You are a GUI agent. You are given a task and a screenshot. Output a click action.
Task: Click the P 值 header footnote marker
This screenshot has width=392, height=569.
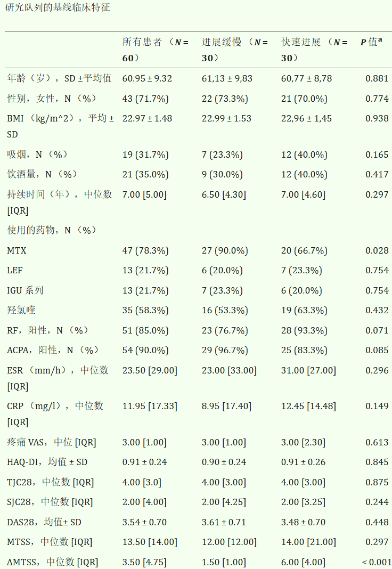coord(380,39)
